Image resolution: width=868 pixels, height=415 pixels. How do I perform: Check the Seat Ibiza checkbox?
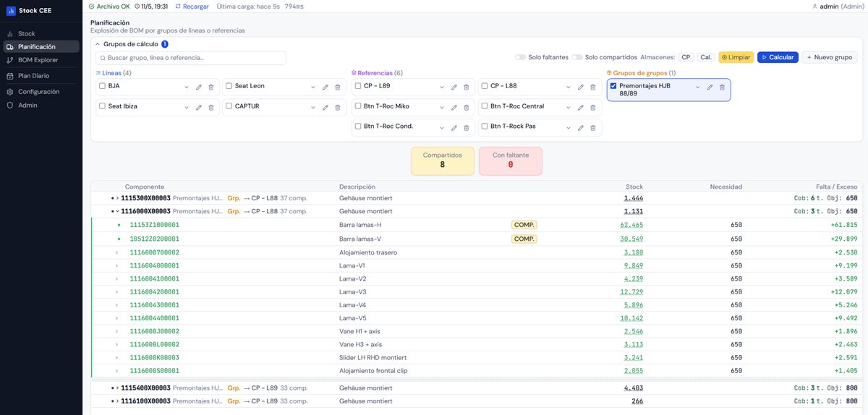click(102, 106)
